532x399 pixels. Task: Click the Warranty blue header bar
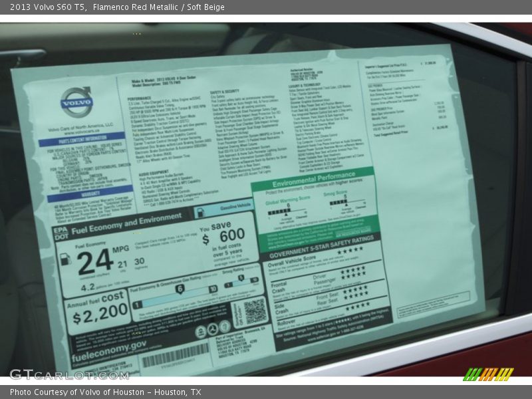click(x=90, y=194)
